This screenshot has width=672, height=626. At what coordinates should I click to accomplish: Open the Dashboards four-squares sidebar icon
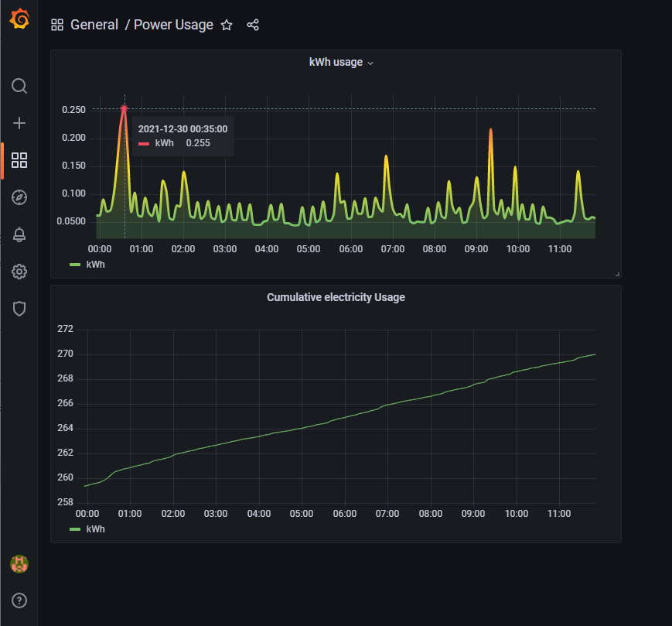point(19,160)
